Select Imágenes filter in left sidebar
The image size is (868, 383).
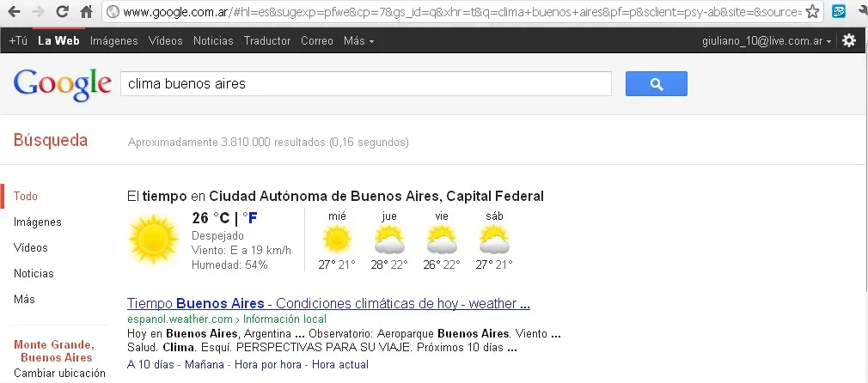point(38,222)
